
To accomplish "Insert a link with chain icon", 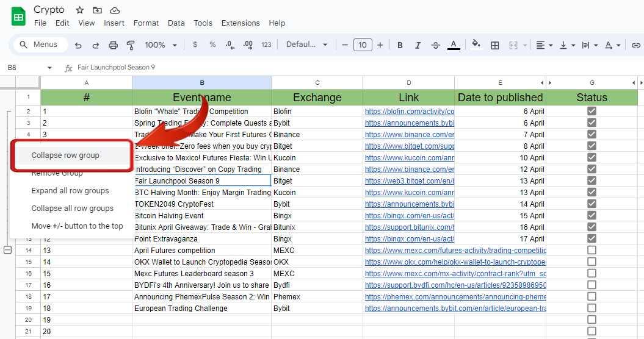I will (636, 45).
